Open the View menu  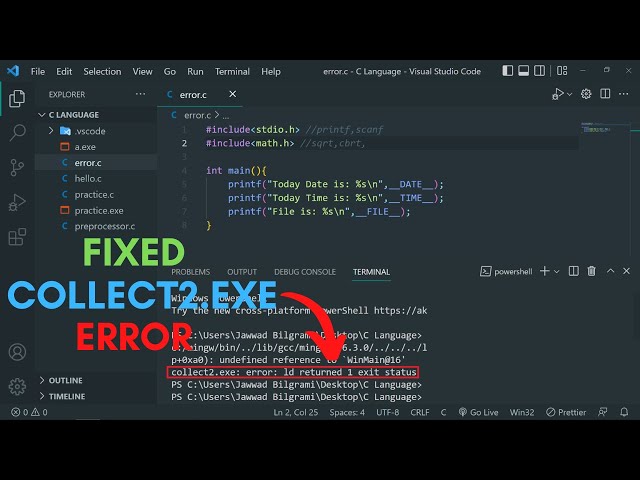click(x=142, y=71)
